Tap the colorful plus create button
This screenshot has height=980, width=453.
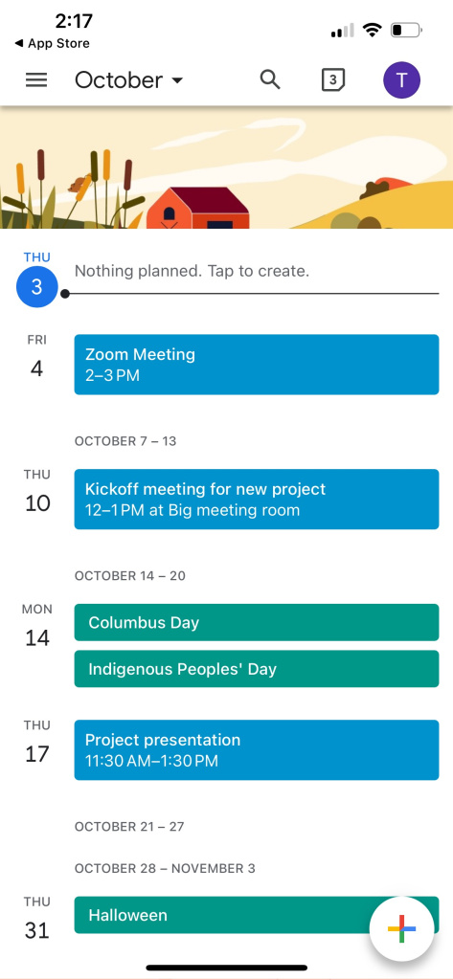[x=401, y=928]
